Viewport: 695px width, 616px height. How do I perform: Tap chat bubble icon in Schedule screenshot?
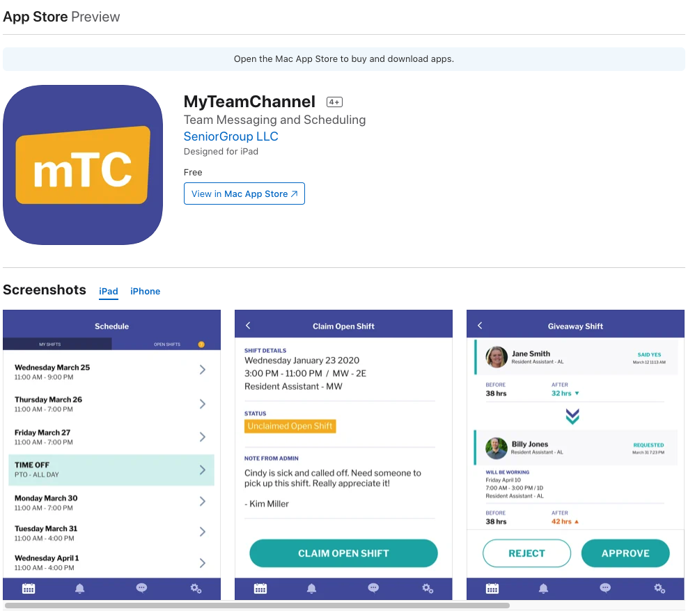(141, 588)
